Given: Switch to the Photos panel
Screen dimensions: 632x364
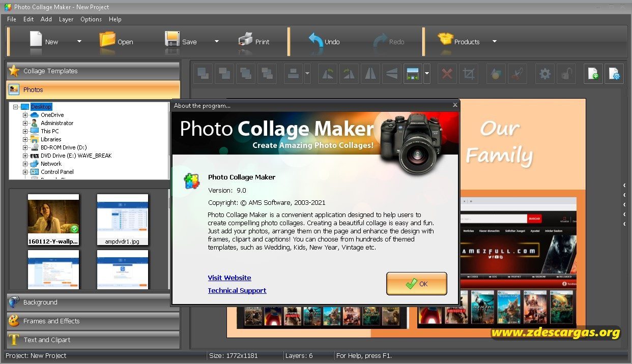Looking at the screenshot, I should pyautogui.click(x=93, y=89).
